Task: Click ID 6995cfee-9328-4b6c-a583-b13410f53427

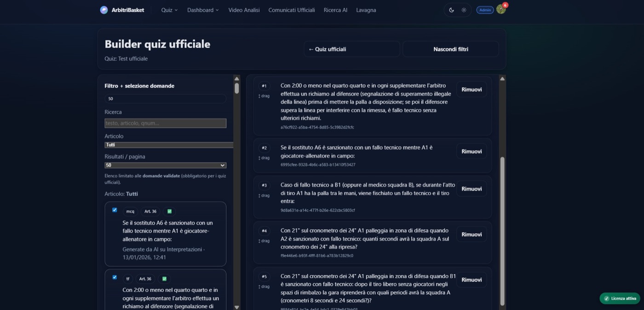Action: 318,164
